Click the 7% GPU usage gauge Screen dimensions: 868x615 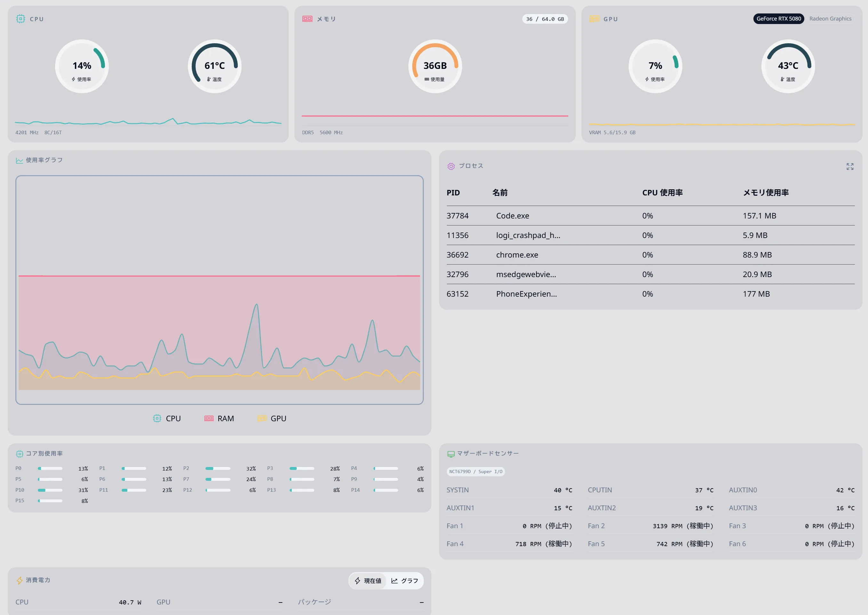click(x=655, y=66)
